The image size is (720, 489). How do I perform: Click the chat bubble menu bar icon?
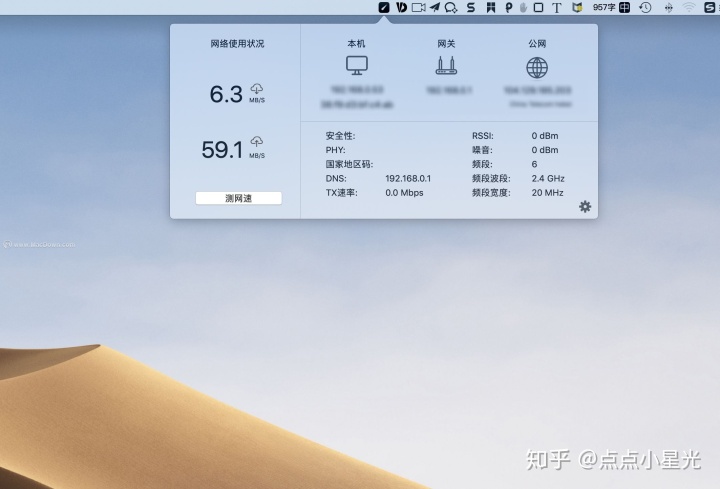(451, 8)
